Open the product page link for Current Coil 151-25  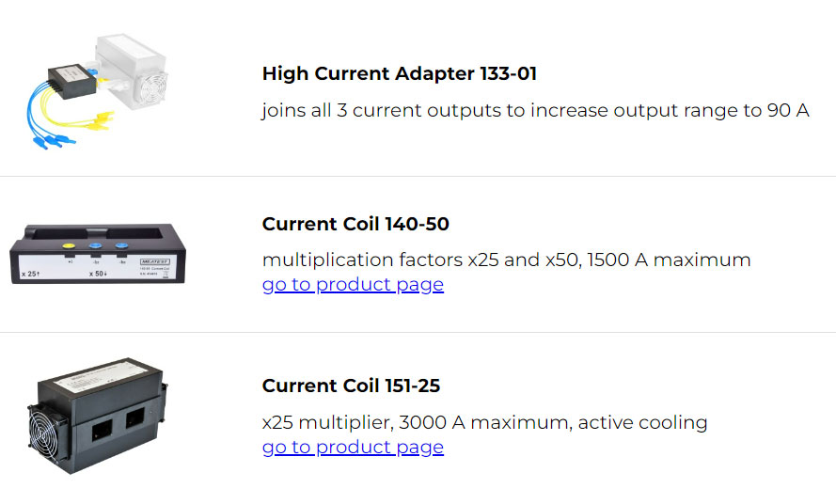click(x=353, y=447)
